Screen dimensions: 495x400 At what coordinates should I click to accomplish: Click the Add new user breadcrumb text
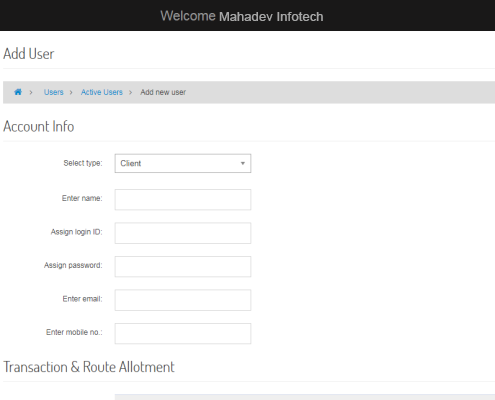coord(163,92)
